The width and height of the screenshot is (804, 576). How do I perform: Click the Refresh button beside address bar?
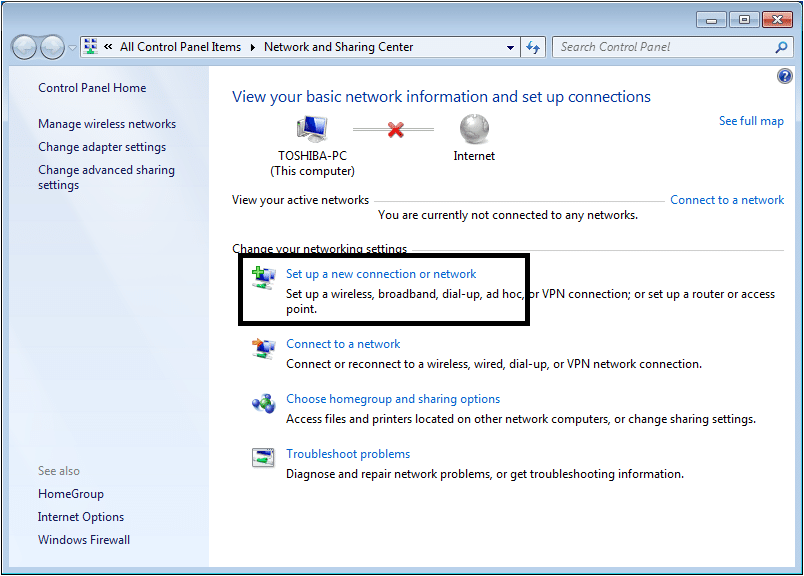coord(533,47)
